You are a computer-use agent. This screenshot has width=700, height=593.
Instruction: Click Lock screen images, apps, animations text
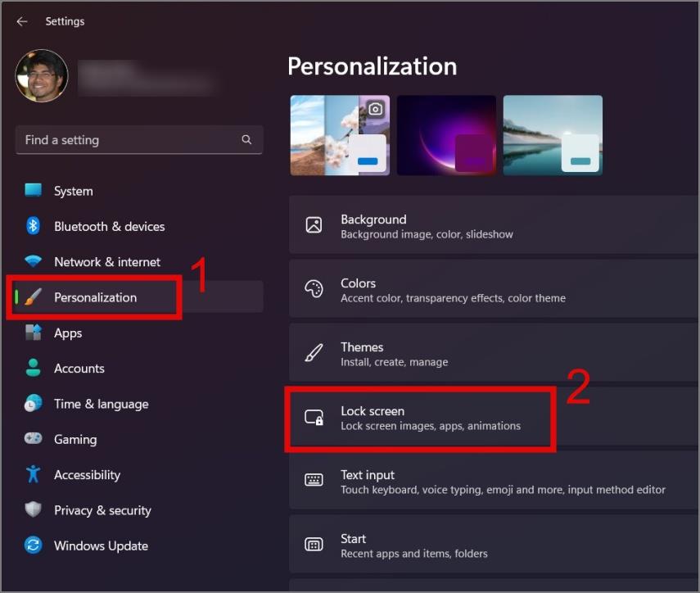click(x=431, y=426)
